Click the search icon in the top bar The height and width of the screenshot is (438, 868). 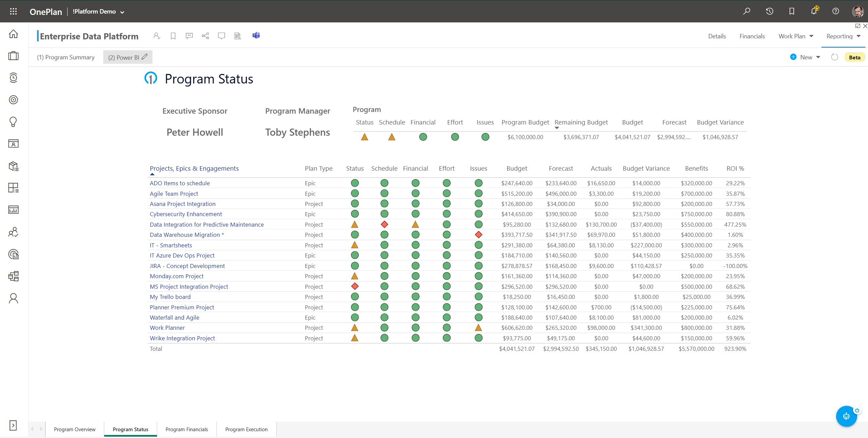pos(746,11)
